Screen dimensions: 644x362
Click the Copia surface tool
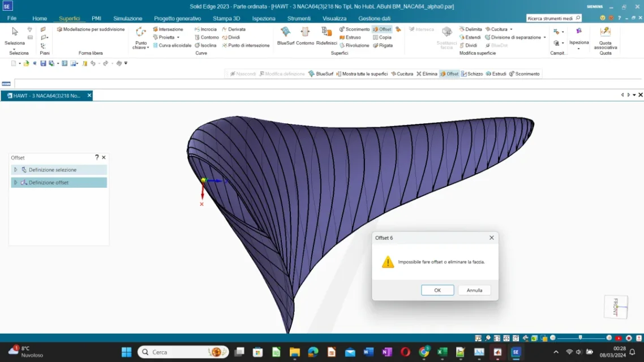[382, 37]
